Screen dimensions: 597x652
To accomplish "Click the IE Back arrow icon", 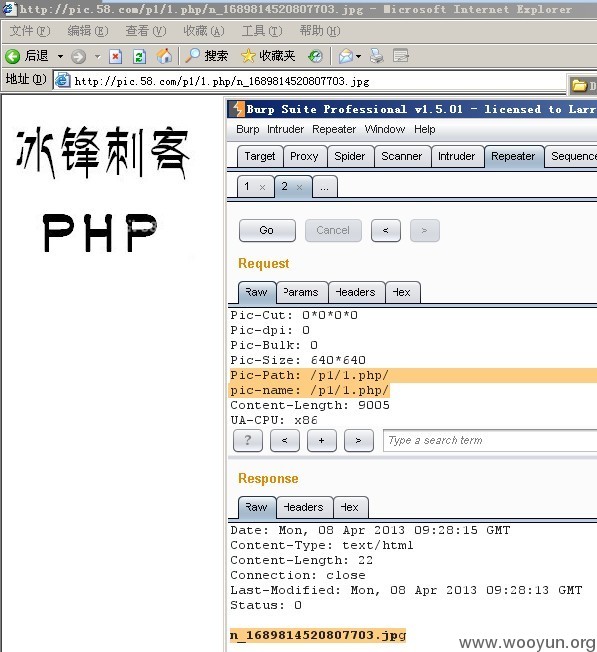I will (12, 56).
